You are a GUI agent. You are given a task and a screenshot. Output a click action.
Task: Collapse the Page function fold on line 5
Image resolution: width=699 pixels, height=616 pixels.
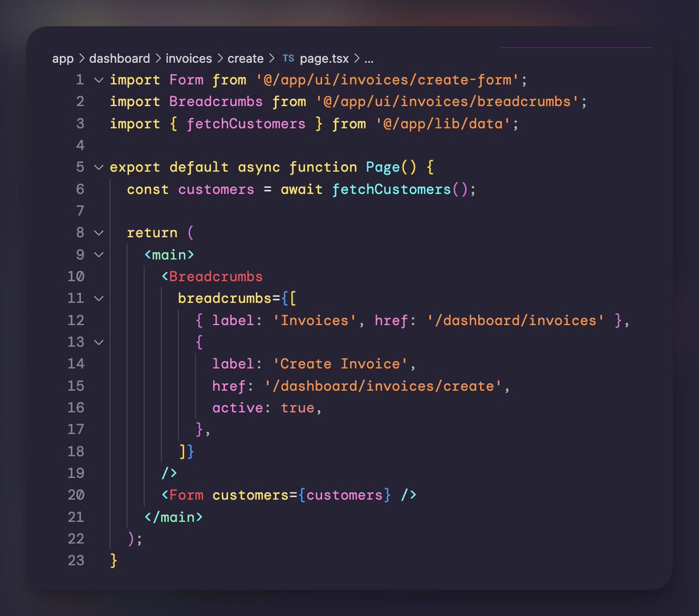(x=98, y=167)
